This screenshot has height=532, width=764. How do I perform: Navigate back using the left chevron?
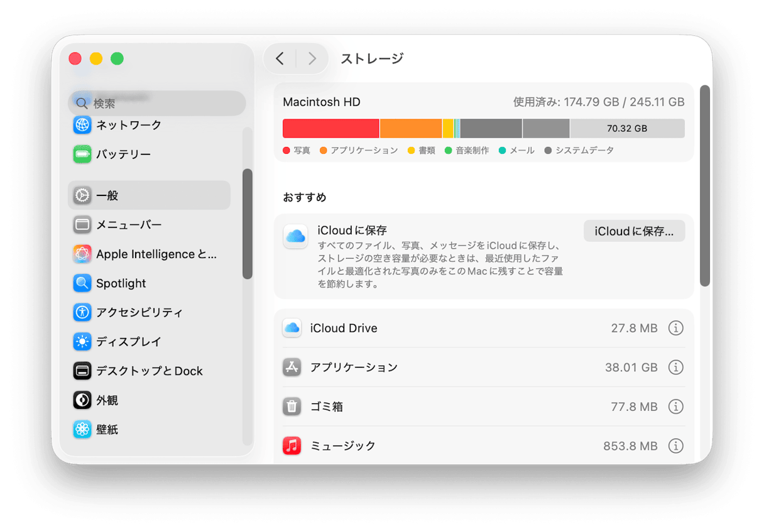click(x=280, y=58)
